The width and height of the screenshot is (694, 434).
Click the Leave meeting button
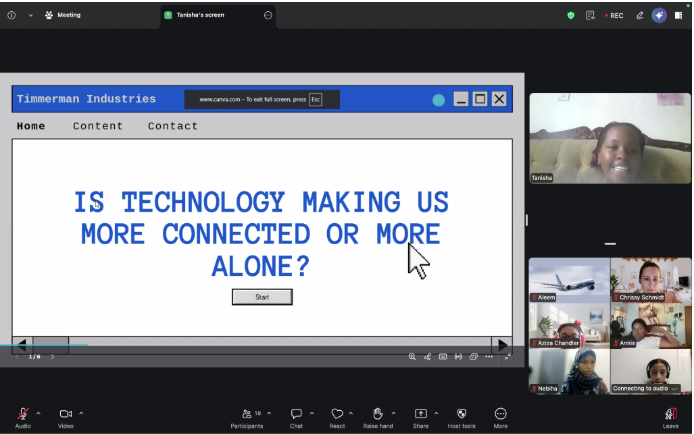pyautogui.click(x=671, y=418)
